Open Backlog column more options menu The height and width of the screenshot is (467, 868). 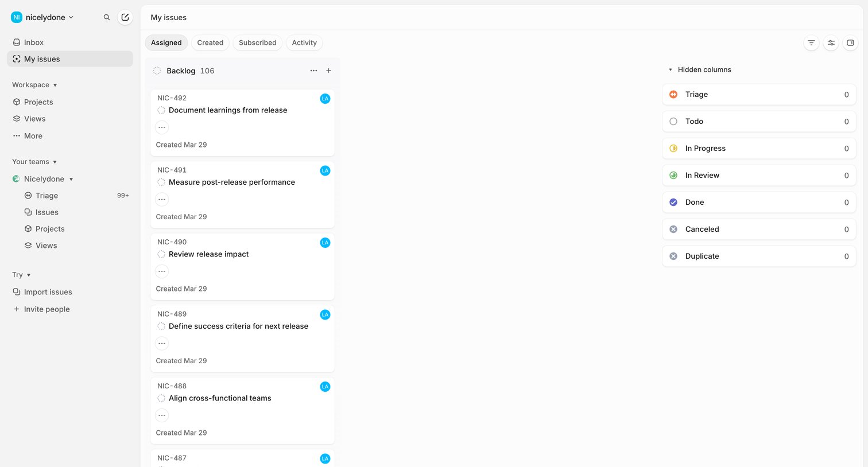point(313,71)
